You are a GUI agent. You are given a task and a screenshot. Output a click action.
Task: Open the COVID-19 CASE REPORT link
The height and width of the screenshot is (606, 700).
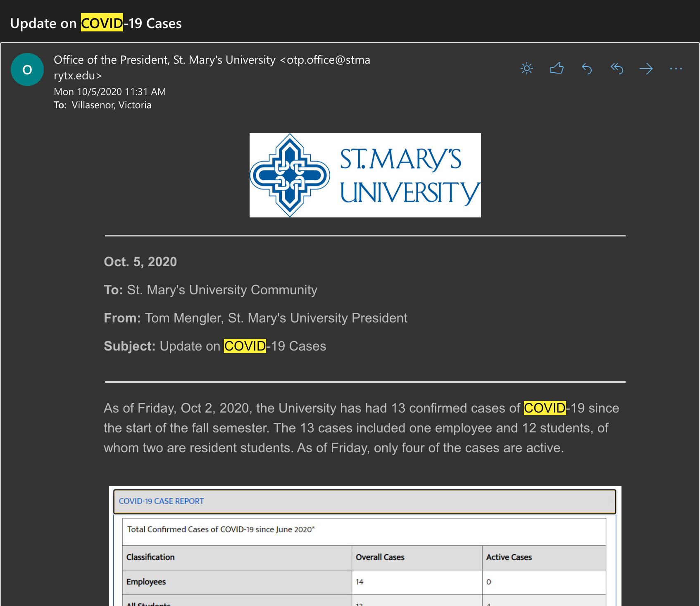click(161, 501)
